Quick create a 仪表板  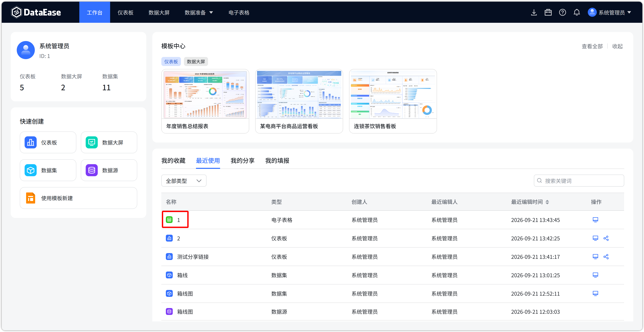[48, 142]
